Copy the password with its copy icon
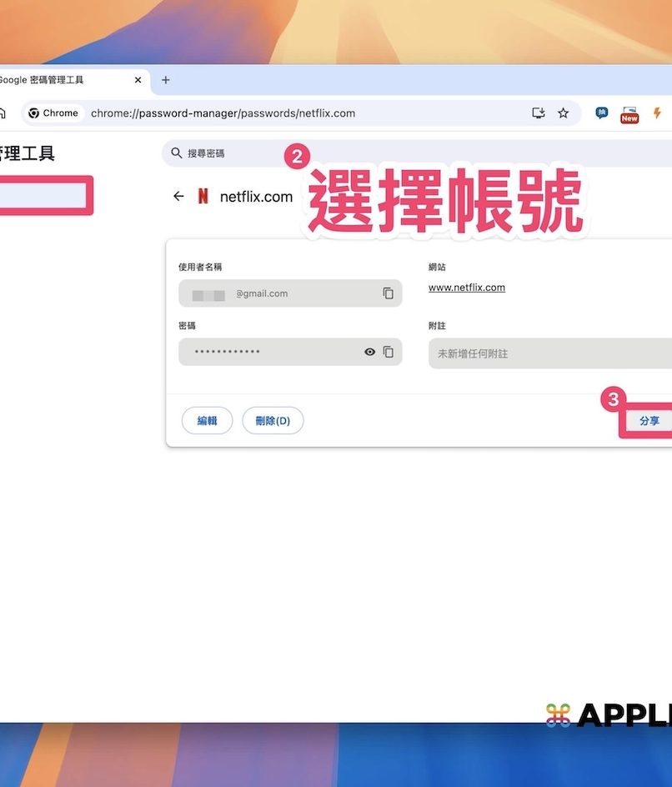Screen dimensions: 672x787 pos(388,352)
